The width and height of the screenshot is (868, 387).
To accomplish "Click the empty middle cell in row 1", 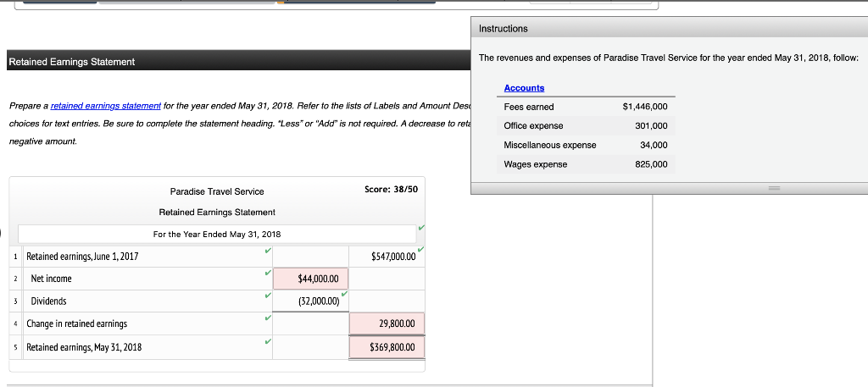I will click(310, 257).
